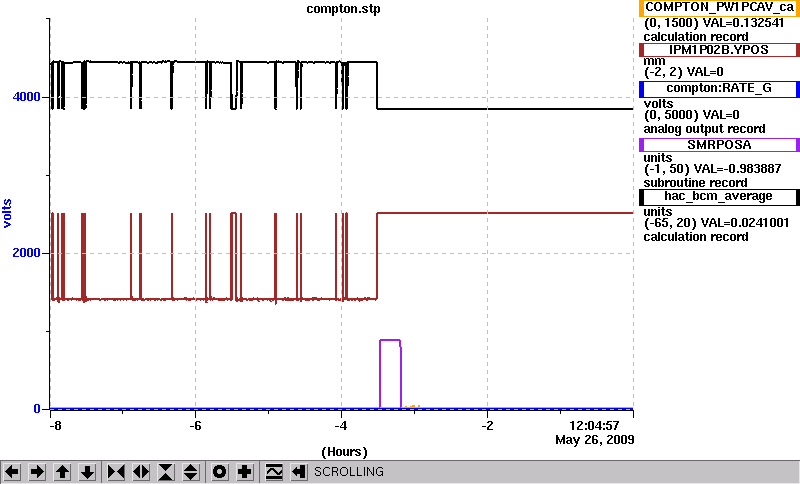This screenshot has width=800, height=484.
Task: Click the 12:04:57 timestamp label
Action: pos(594,425)
